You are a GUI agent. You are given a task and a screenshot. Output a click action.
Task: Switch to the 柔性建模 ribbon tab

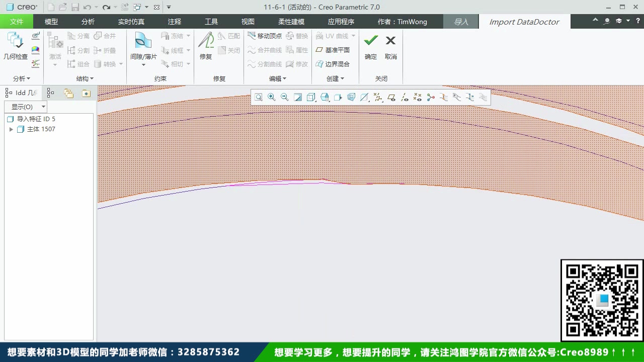coord(291,21)
